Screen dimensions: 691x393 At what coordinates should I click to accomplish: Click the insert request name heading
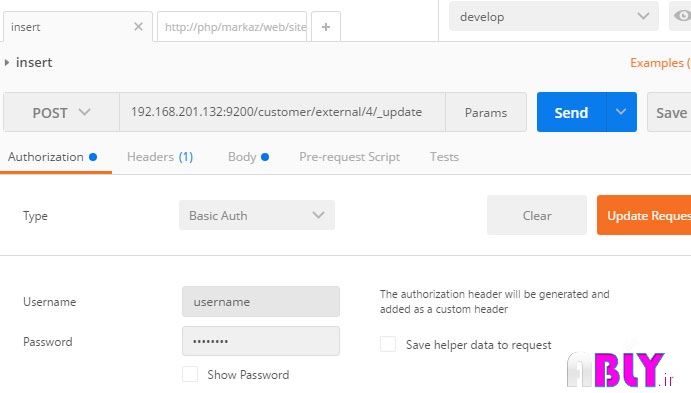click(x=34, y=63)
